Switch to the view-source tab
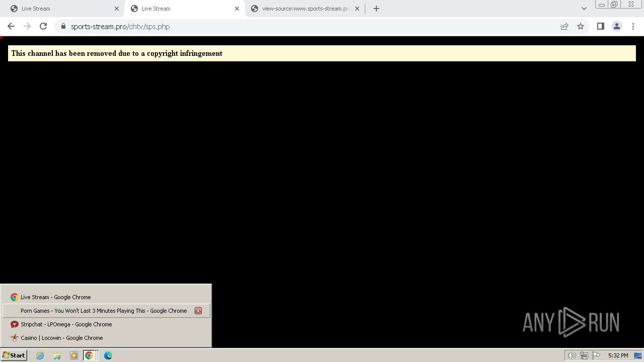Screen dimensions: 644x362 305,9
